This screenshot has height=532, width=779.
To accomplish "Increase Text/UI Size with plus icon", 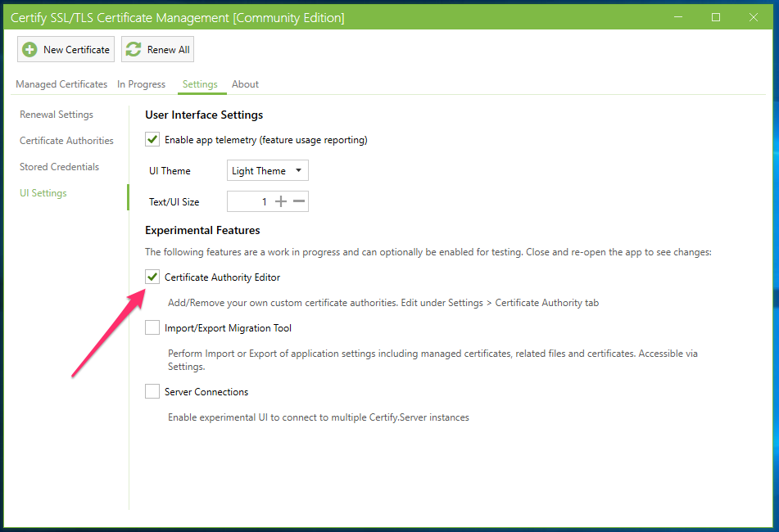I will pyautogui.click(x=281, y=201).
